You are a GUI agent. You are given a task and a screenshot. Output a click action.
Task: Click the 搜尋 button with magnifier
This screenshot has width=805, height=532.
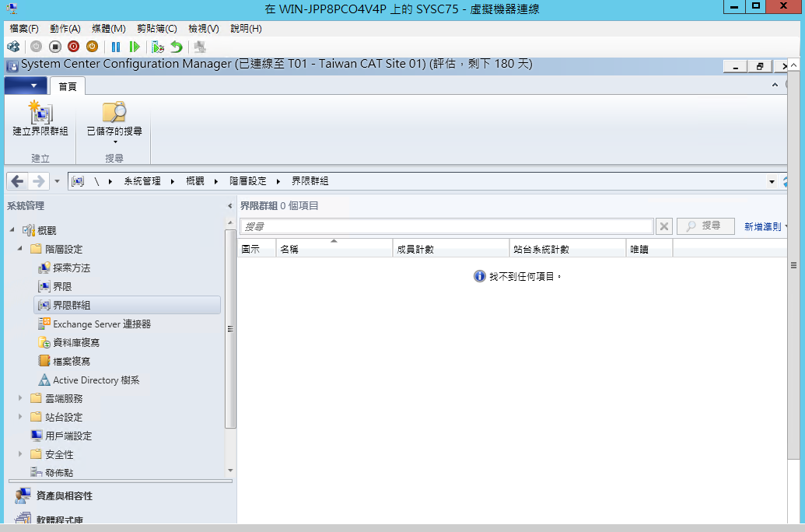(706, 226)
